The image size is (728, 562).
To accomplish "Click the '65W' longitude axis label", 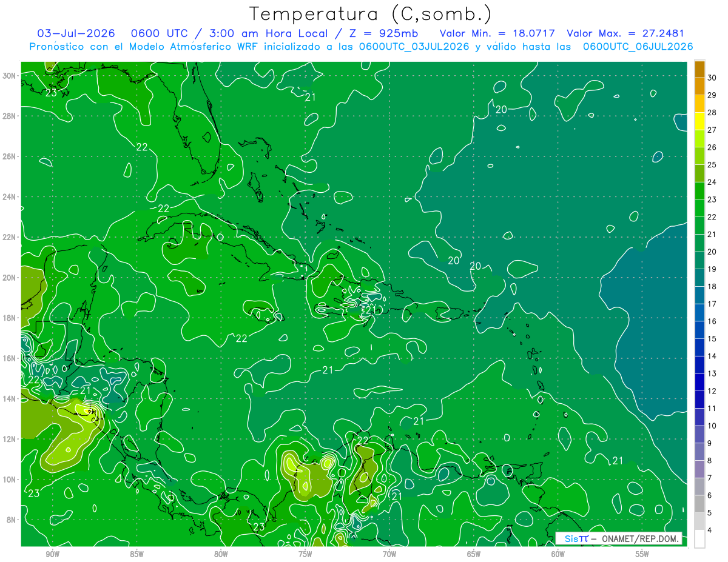I will pos(474,554).
